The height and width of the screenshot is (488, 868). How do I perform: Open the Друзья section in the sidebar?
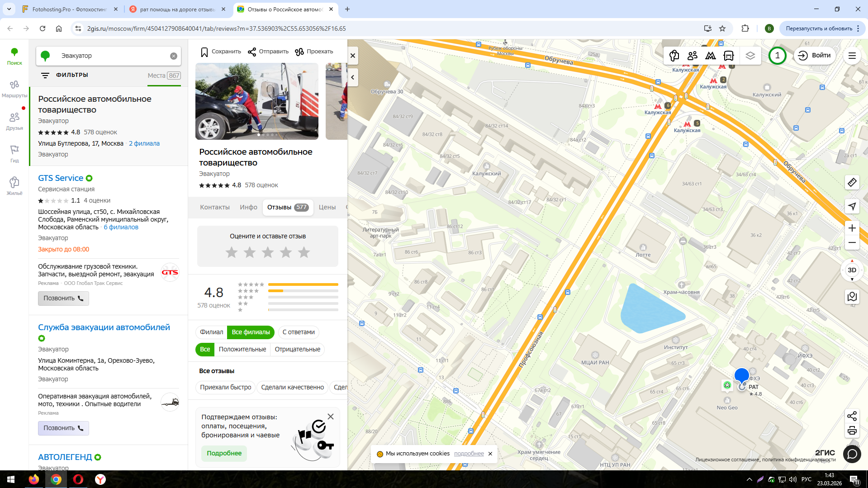(14, 122)
